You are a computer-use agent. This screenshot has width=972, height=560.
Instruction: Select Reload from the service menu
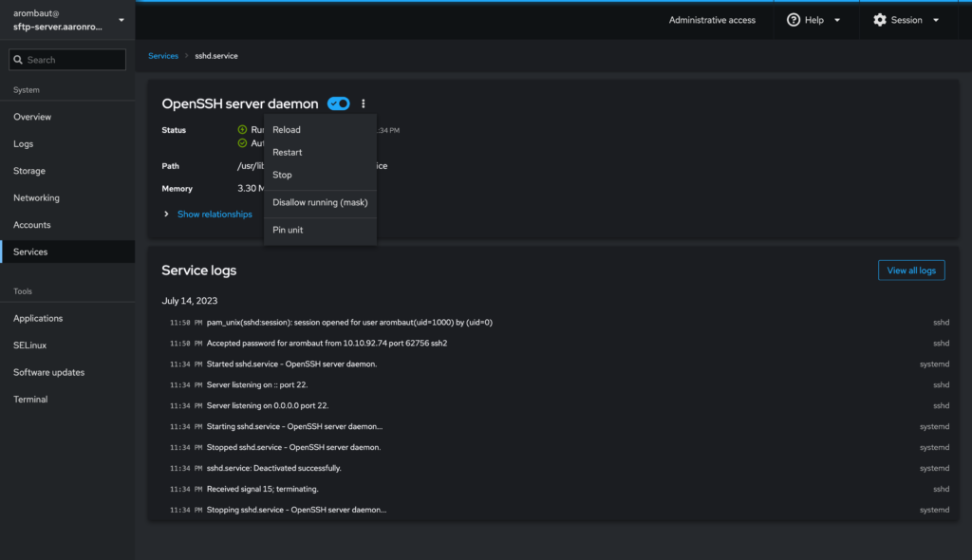(x=287, y=130)
